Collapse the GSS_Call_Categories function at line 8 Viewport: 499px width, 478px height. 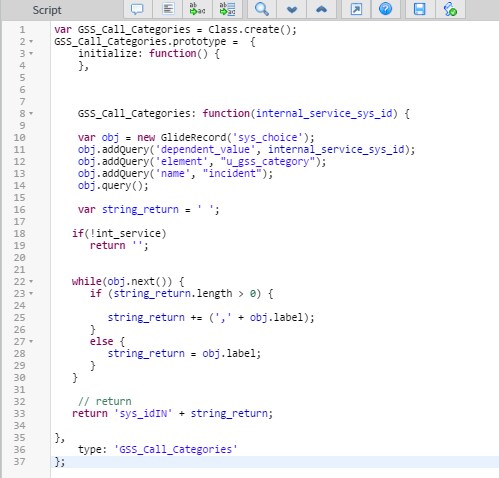click(x=31, y=114)
